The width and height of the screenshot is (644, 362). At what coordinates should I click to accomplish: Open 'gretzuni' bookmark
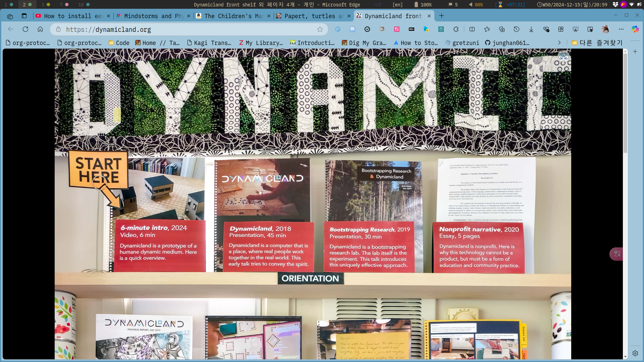pyautogui.click(x=462, y=43)
